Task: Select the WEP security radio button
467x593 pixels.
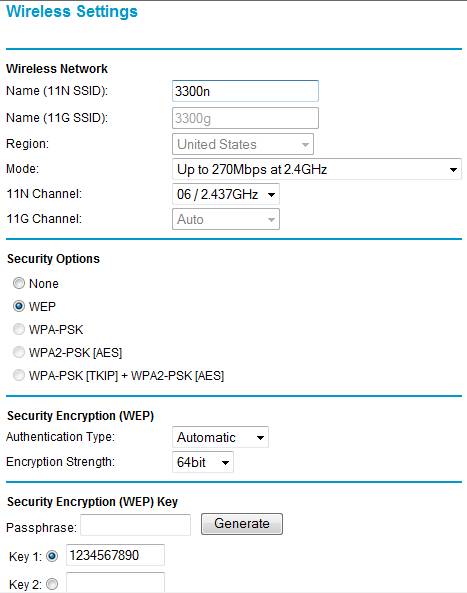Action: click(19, 306)
